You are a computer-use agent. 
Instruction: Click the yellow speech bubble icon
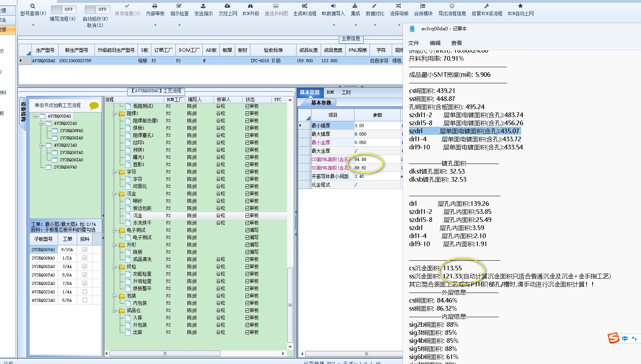[94, 106]
